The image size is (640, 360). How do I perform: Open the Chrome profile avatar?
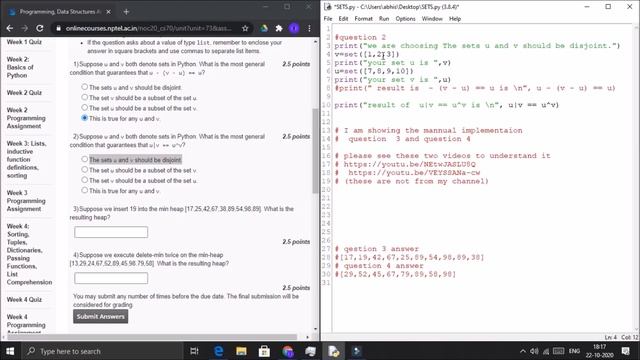[294, 28]
